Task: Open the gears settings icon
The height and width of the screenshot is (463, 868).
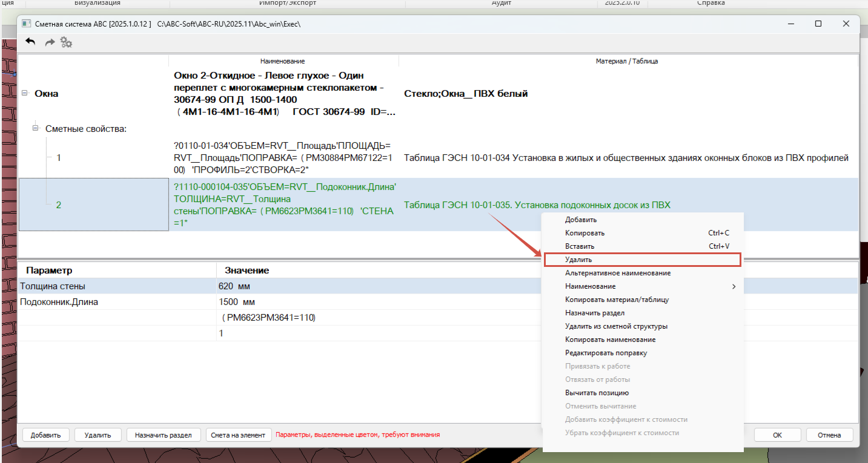Action: point(66,42)
